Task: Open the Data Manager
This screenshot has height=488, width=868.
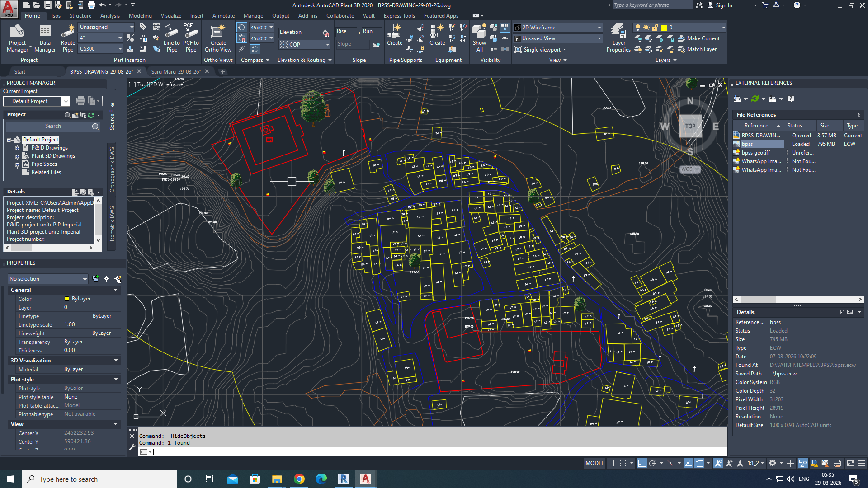Action: tap(45, 39)
